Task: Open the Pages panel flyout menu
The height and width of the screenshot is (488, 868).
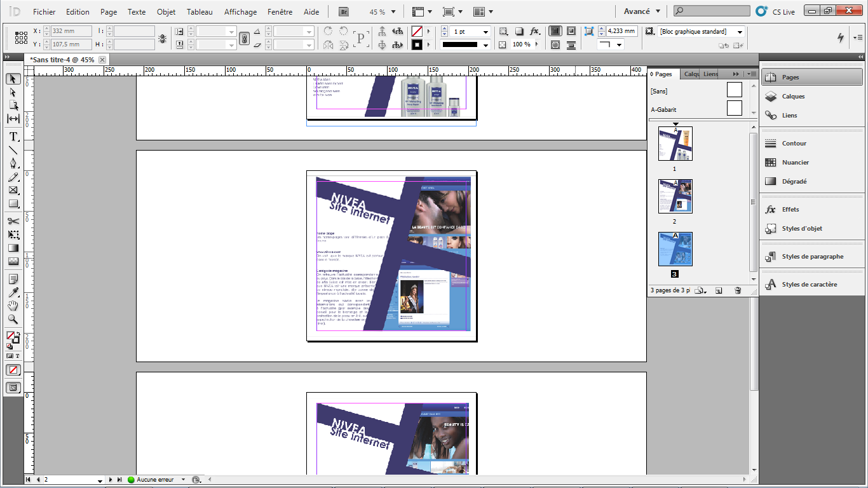Action: tap(752, 74)
